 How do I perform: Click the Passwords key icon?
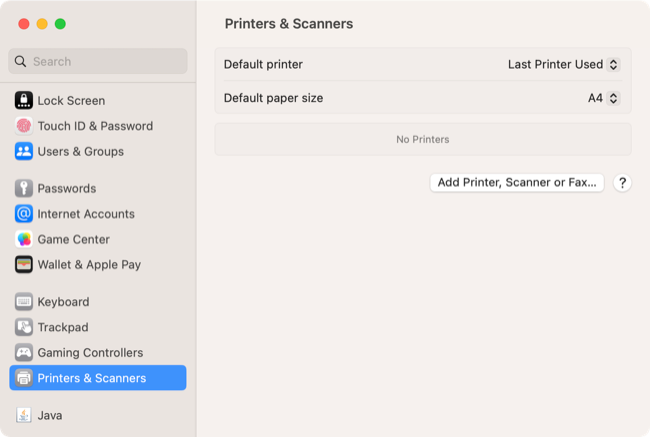tap(24, 188)
